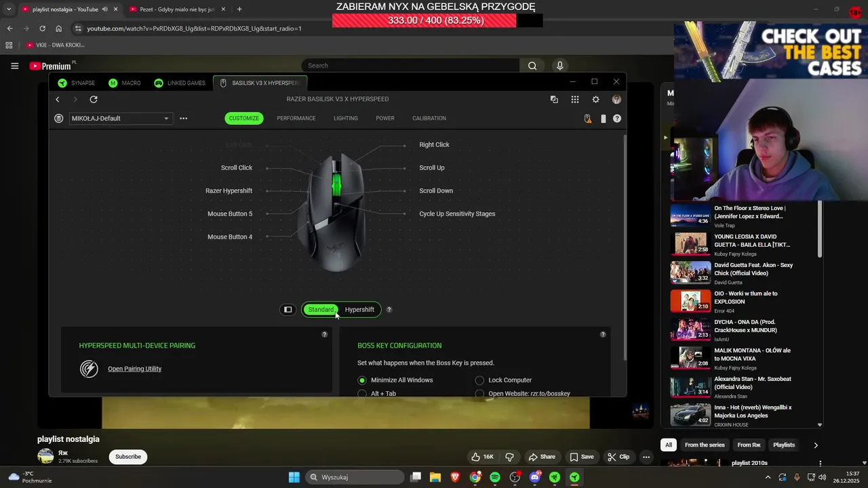Switch to the Macro tab
868x488 pixels.
[125, 83]
